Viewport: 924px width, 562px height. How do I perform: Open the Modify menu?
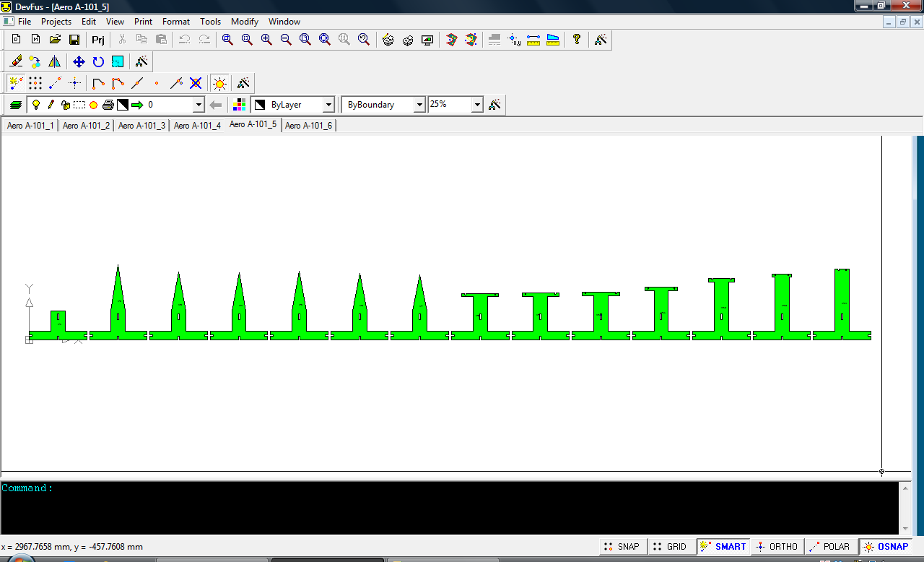point(245,22)
